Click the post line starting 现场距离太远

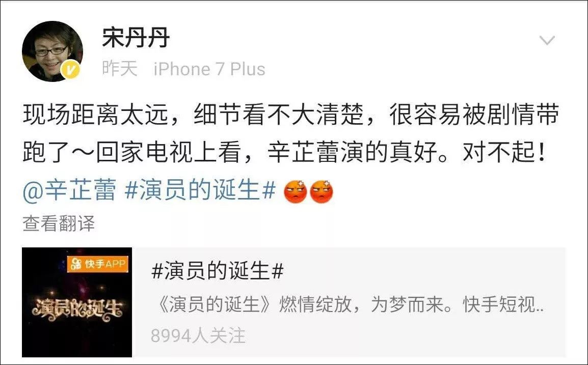(291, 115)
